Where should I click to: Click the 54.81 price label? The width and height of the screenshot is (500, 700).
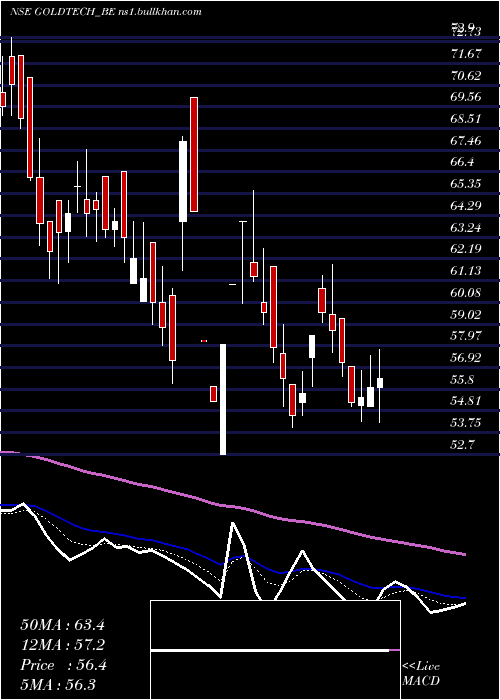coord(466,401)
